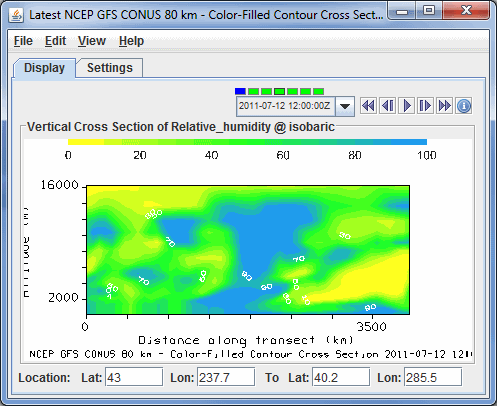Viewport: 497px width, 406px height.
Task: Click the 60 value on the color scale
Action: pyautogui.click(x=283, y=155)
